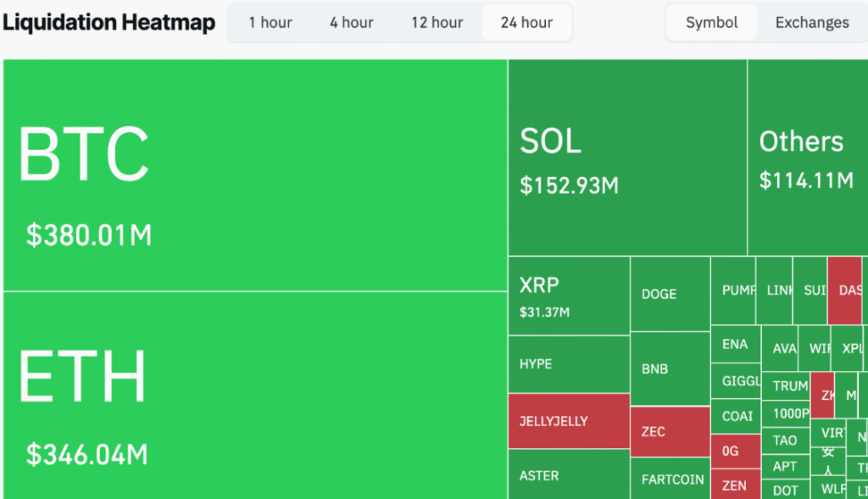Select the 4 hour timeframe
The height and width of the screenshot is (499, 868).
coord(351,22)
